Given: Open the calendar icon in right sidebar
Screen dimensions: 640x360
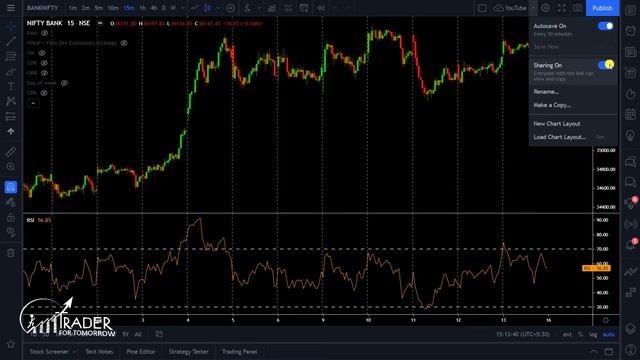Looking at the screenshot, I should 631,115.
